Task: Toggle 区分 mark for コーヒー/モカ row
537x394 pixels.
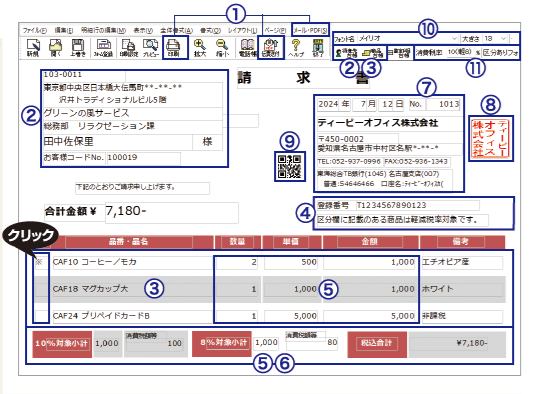Action: click(41, 262)
